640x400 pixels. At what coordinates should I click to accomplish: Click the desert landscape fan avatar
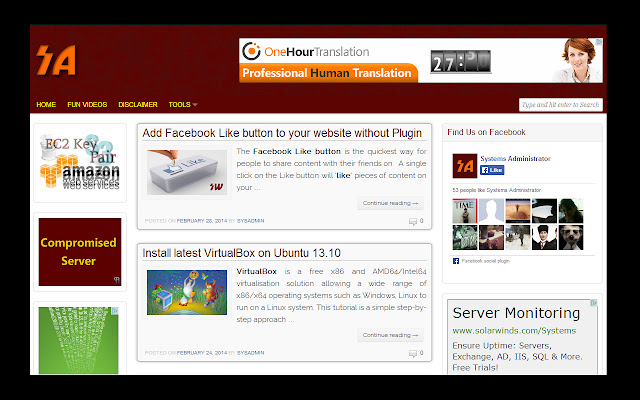click(x=518, y=211)
